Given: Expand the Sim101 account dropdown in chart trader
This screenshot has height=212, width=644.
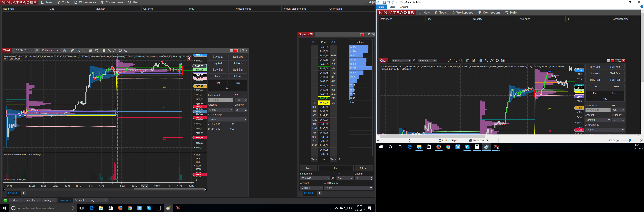Looking at the screenshot, I should click(221, 110).
